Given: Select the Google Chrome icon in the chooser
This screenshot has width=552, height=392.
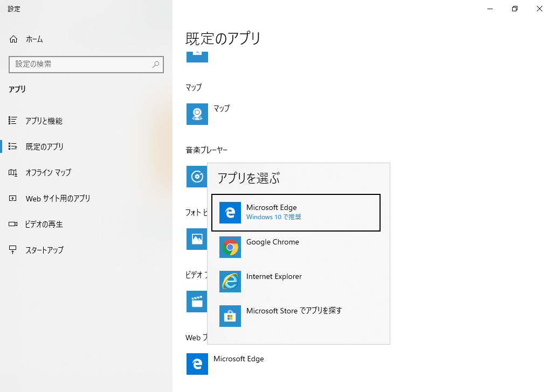Looking at the screenshot, I should (230, 247).
